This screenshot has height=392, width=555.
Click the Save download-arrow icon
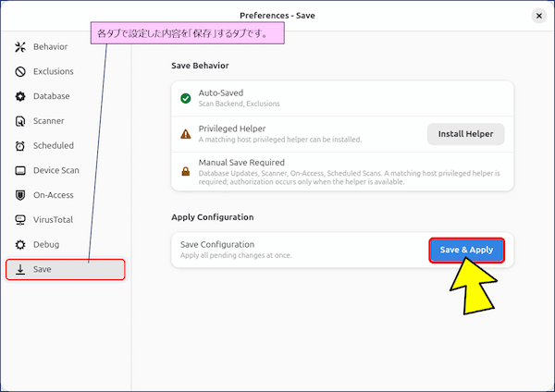(20, 269)
